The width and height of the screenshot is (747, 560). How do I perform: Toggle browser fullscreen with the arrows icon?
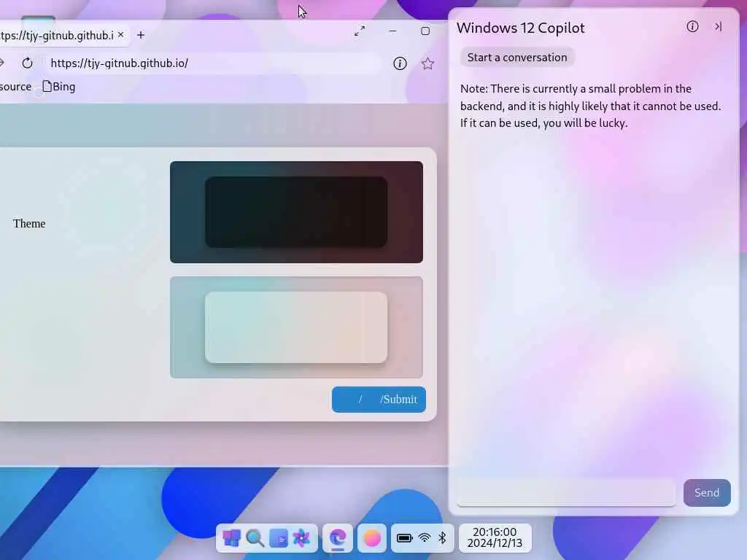[360, 31]
